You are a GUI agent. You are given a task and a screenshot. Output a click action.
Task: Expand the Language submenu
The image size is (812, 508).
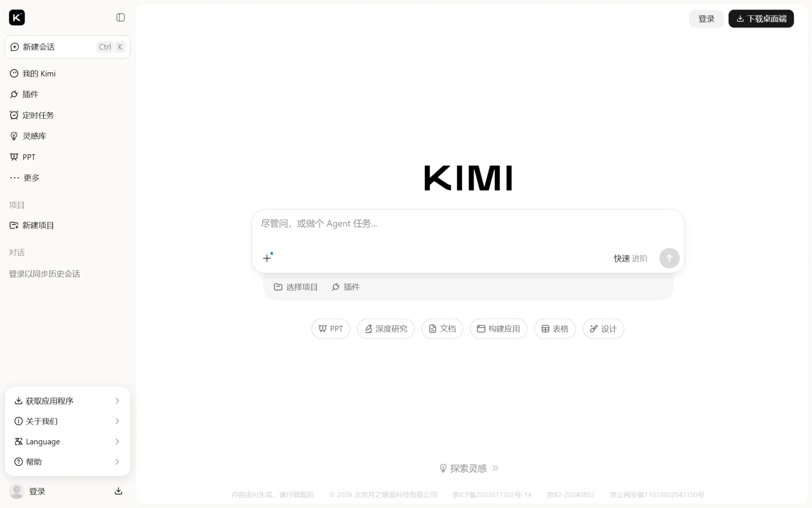pos(67,441)
